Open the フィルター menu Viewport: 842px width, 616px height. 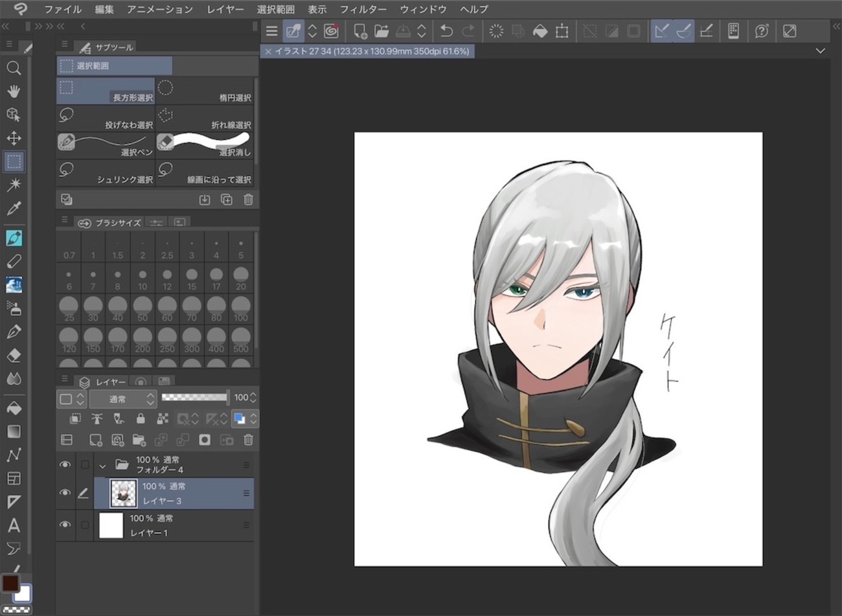[363, 9]
